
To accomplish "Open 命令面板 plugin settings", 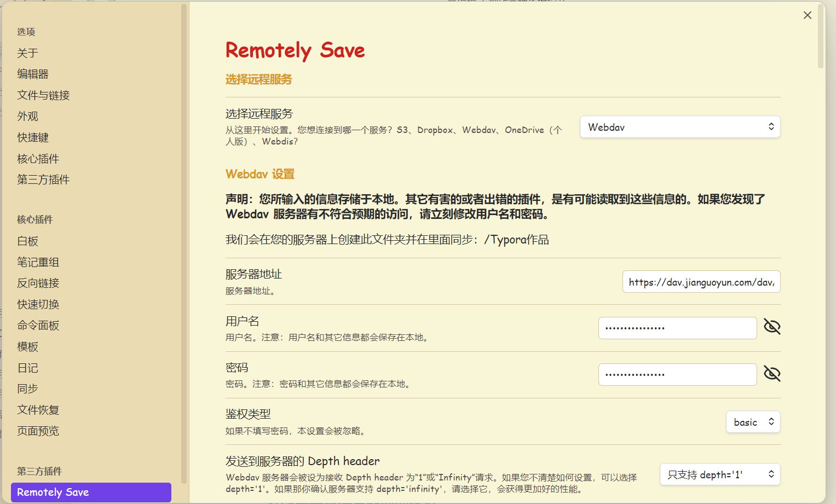I will coord(38,326).
